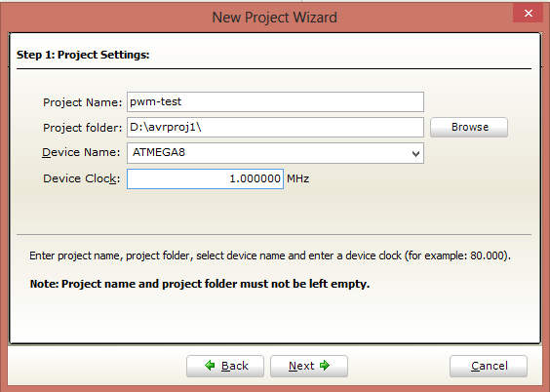Expand the Device Name dropdown arrow

tap(415, 153)
